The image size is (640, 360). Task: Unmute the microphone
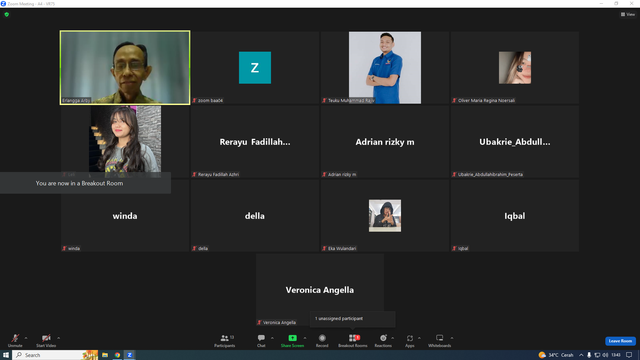pyautogui.click(x=15, y=340)
